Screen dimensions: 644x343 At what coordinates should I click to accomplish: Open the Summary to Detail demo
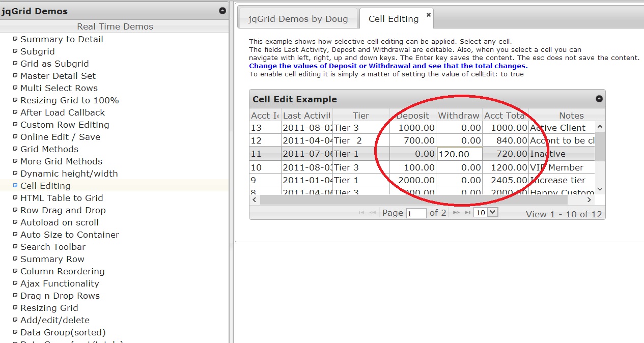tap(62, 39)
